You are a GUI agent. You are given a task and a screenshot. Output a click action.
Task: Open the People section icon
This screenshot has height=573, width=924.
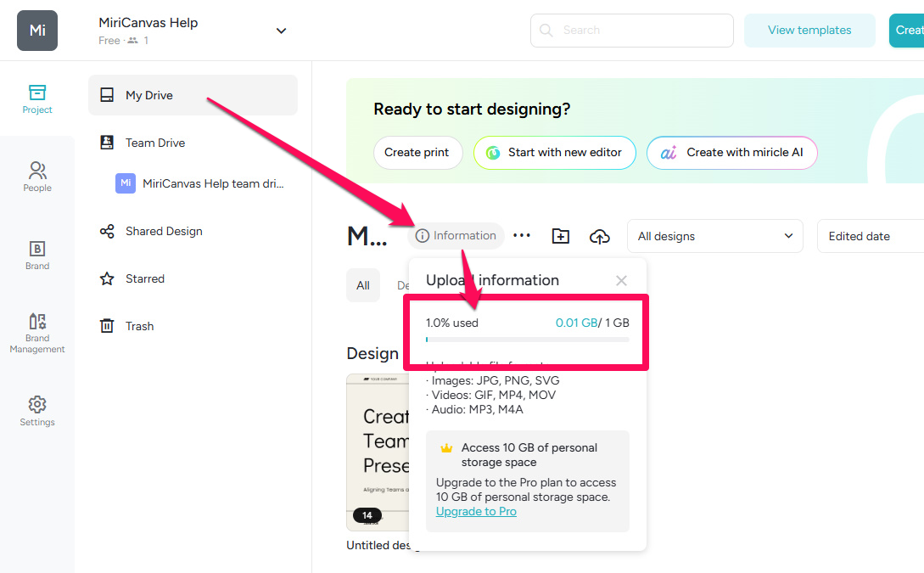pyautogui.click(x=37, y=177)
